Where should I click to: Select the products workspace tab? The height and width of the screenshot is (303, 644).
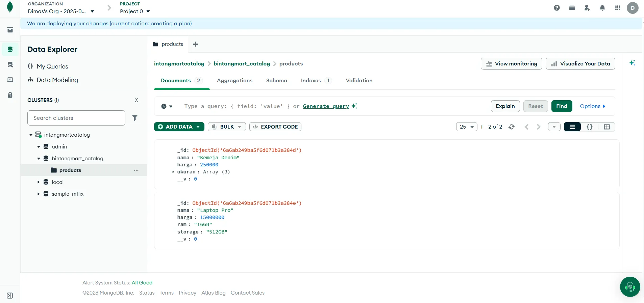tap(168, 44)
